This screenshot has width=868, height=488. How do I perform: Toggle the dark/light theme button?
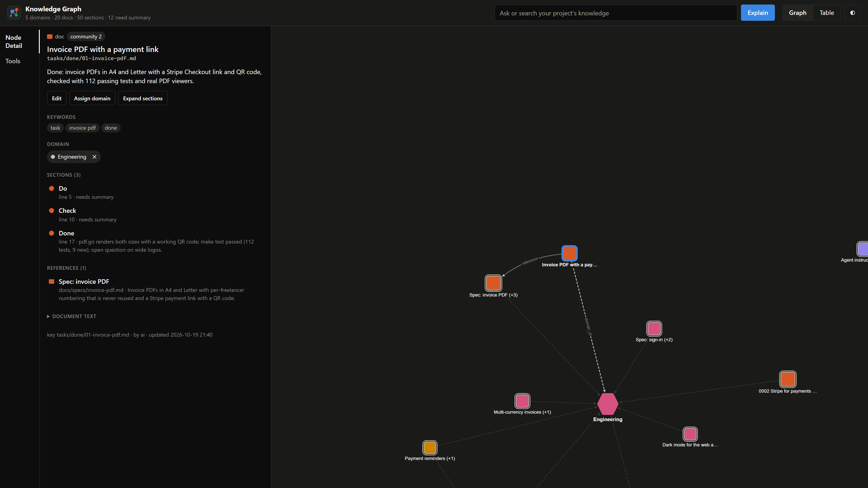852,13
